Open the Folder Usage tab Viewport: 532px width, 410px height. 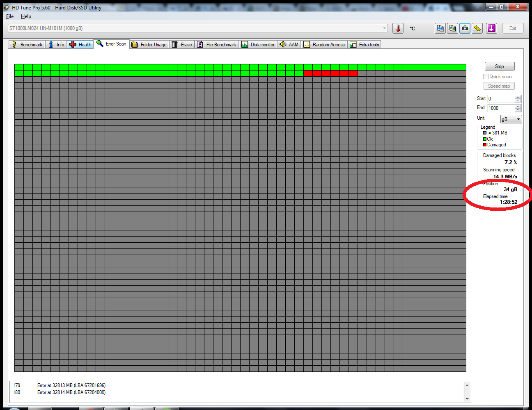[149, 45]
